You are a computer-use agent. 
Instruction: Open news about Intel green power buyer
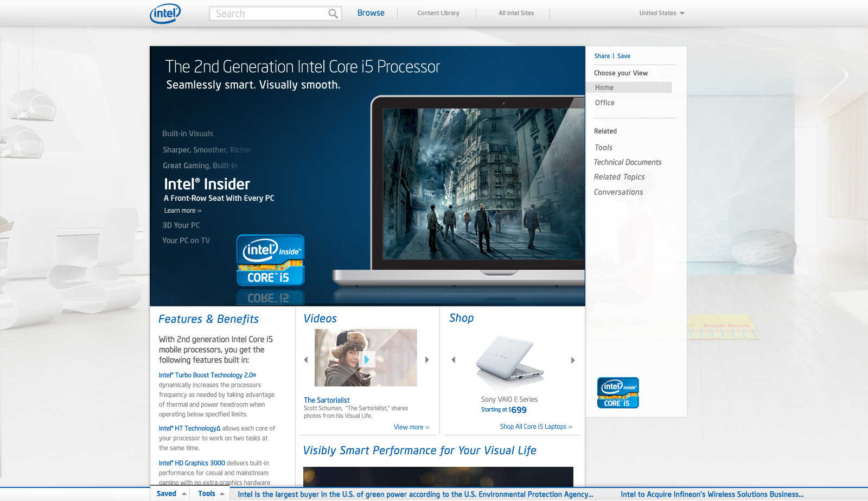[x=416, y=494]
